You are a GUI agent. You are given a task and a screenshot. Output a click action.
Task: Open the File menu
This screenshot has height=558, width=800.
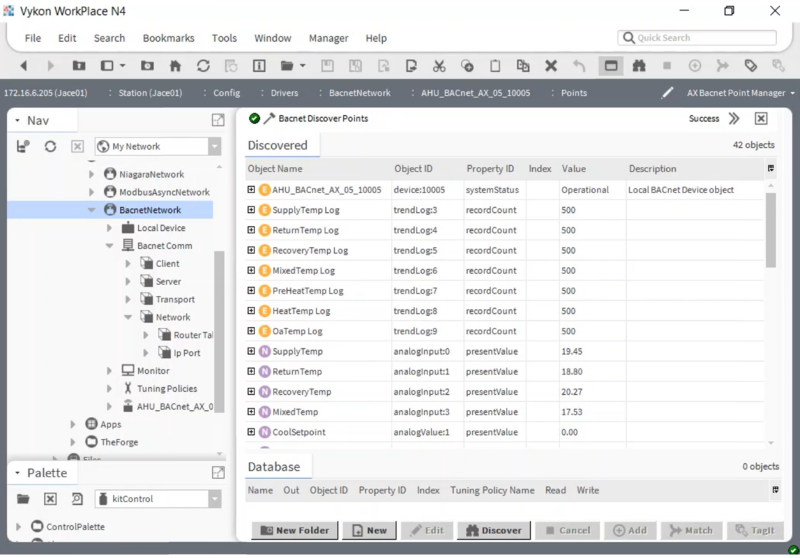pyautogui.click(x=33, y=38)
